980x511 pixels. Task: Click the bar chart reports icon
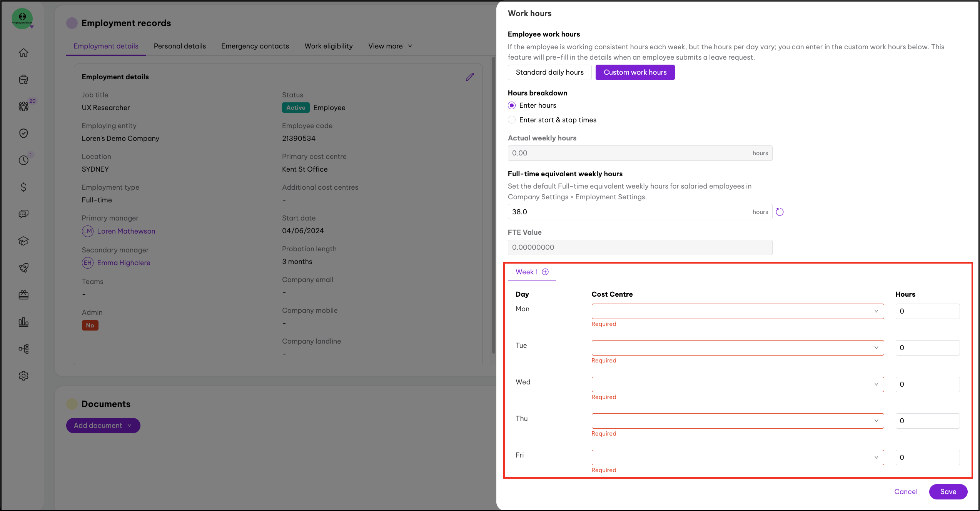(x=23, y=322)
